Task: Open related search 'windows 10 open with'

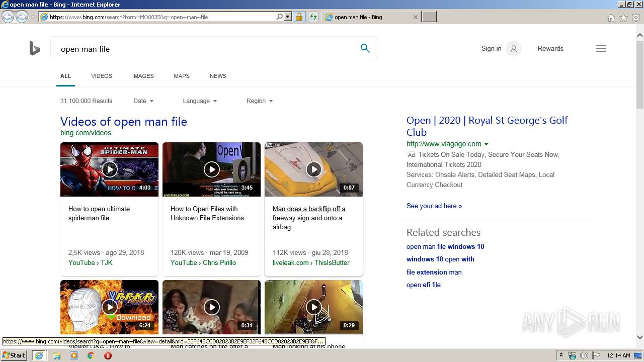Action: (440, 259)
